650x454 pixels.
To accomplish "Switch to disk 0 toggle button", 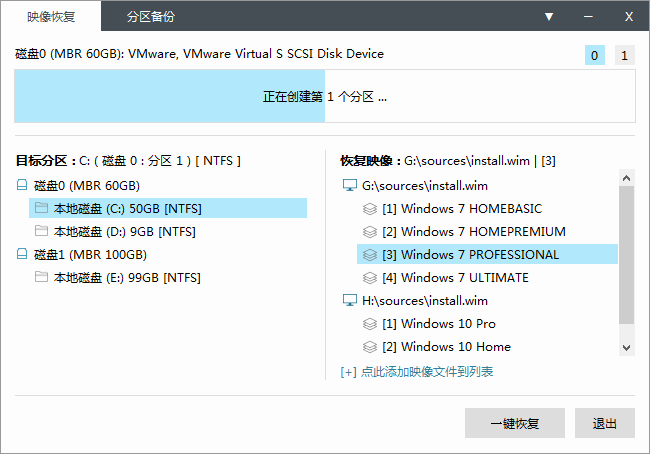I will point(595,56).
